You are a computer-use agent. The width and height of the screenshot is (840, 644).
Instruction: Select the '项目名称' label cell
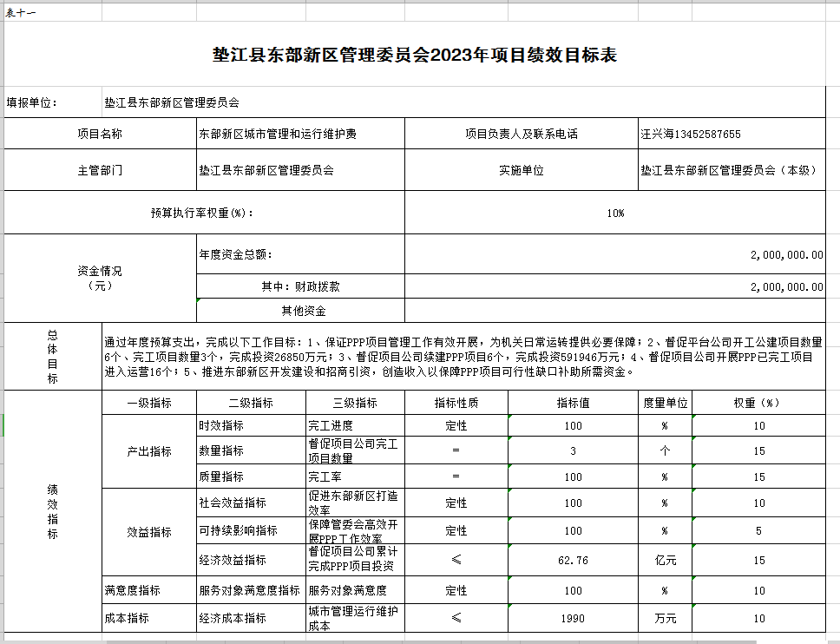click(100, 134)
